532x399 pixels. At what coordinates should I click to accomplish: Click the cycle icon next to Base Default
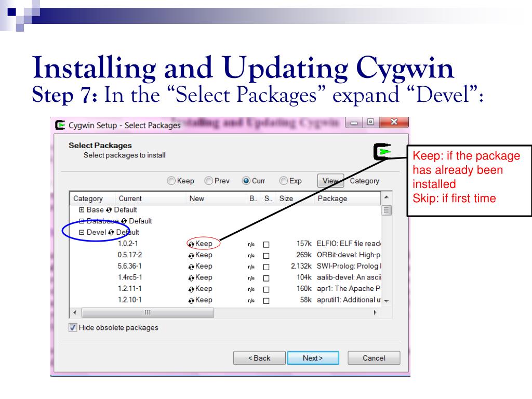pyautogui.click(x=109, y=210)
